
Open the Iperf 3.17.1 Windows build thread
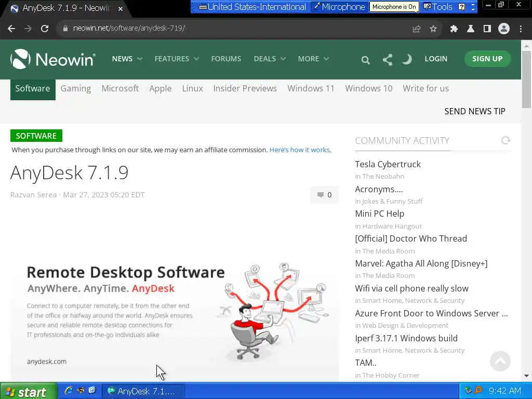click(x=406, y=338)
